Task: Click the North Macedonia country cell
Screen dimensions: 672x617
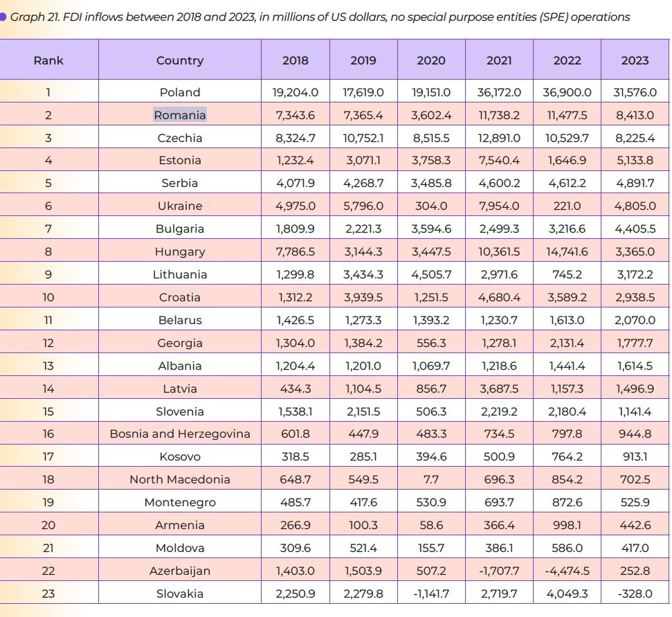Action: 180,479
